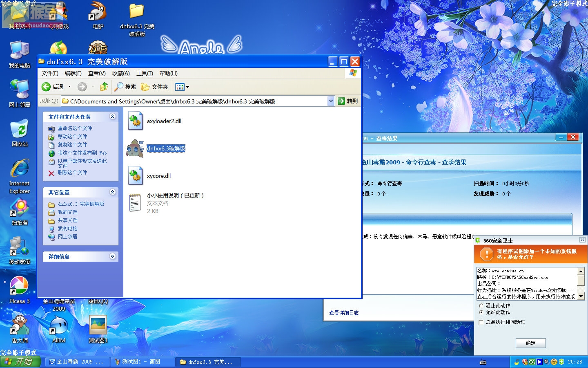This screenshot has width=588, height=368.
Task: Open the 查看(V) menu
Action: coord(97,73)
